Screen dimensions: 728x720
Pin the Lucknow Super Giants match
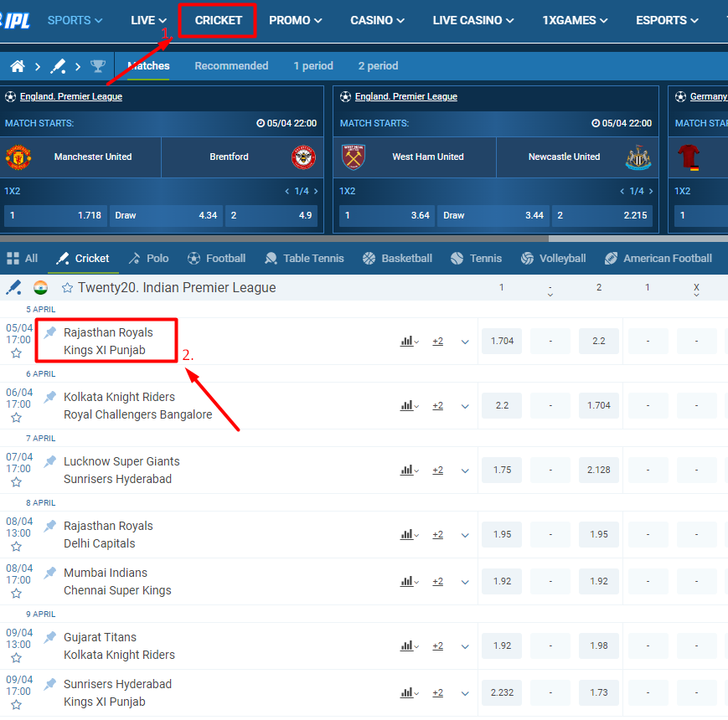pyautogui.click(x=50, y=461)
